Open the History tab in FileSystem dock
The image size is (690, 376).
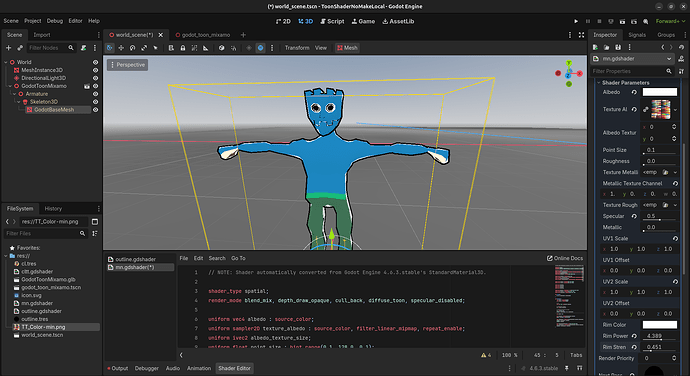click(53, 209)
